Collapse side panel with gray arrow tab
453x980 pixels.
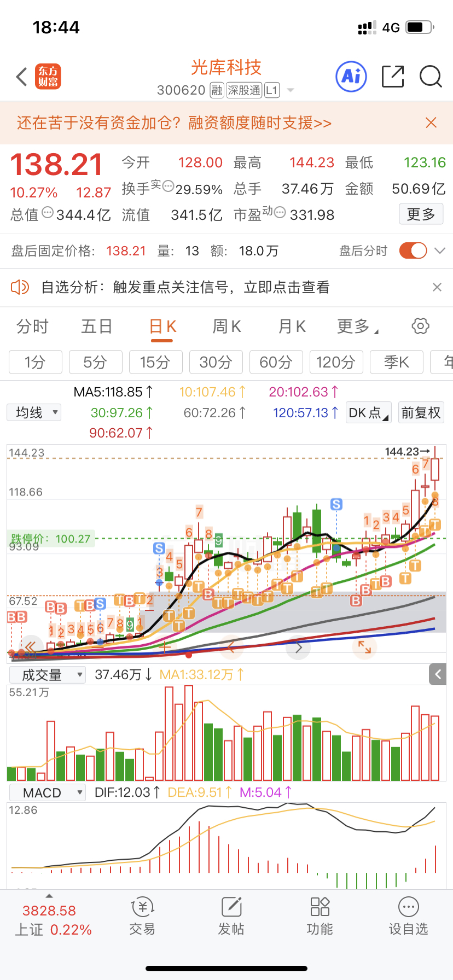[438, 675]
